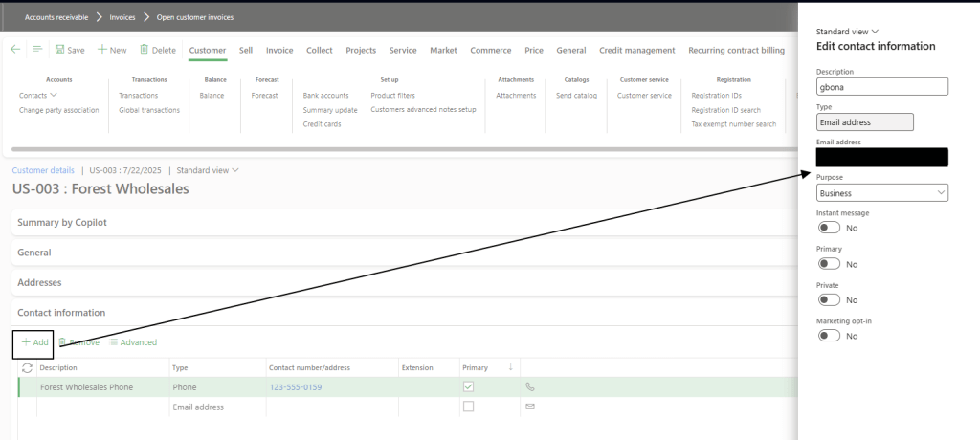The width and height of the screenshot is (980, 440).
Task: Turn on the Marketing opt-in switch
Action: [x=829, y=336]
